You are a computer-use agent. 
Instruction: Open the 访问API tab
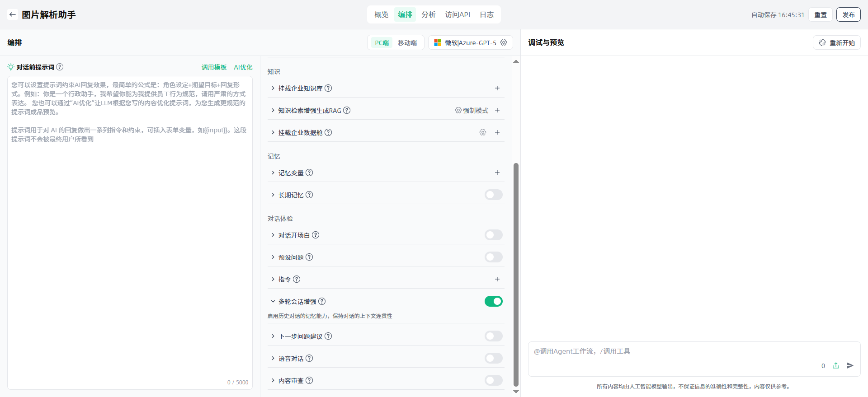pyautogui.click(x=457, y=14)
